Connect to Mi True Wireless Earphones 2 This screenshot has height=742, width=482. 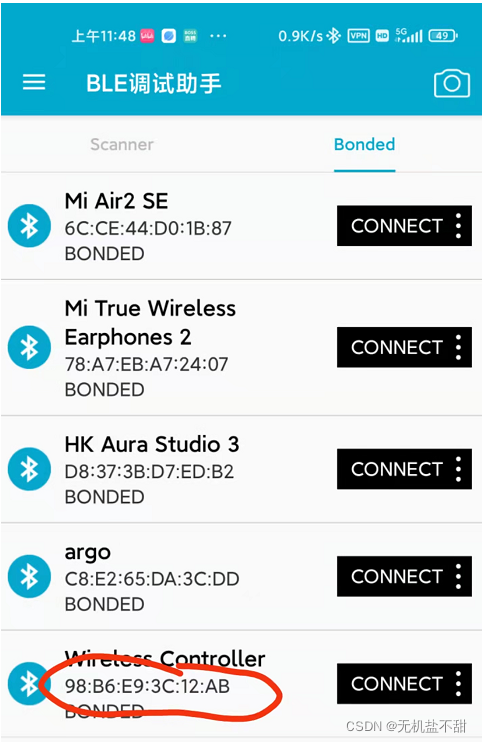click(396, 347)
